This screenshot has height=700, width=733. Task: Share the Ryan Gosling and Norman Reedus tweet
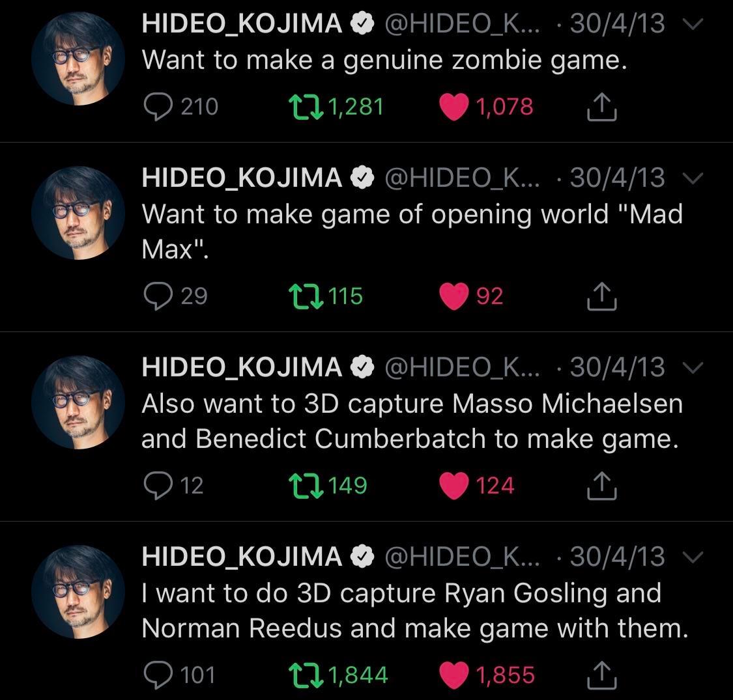coord(601,675)
